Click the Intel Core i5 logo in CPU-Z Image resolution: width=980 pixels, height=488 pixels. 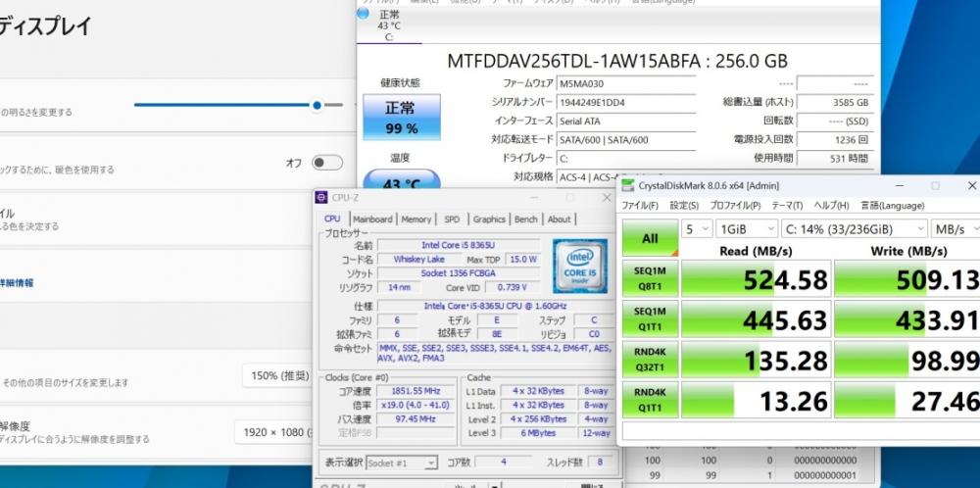(579, 266)
